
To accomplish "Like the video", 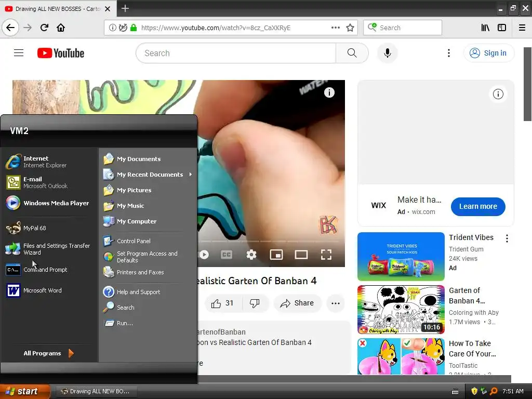I will click(223, 303).
